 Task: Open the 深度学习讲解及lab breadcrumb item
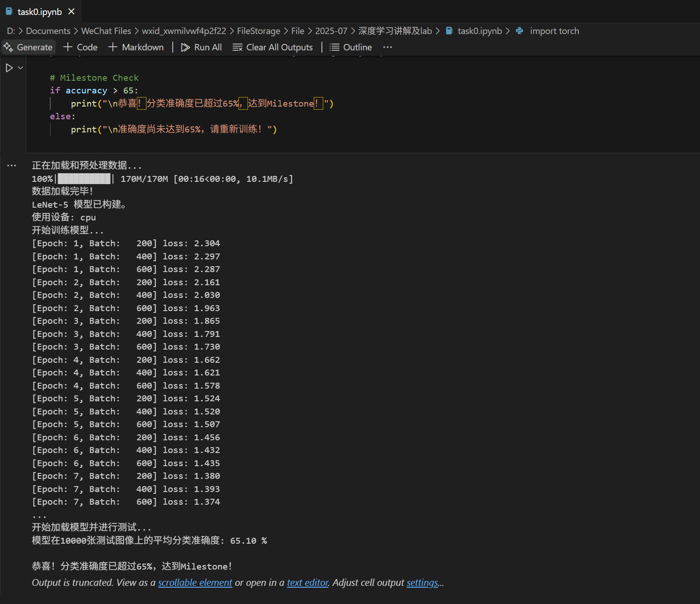point(395,31)
